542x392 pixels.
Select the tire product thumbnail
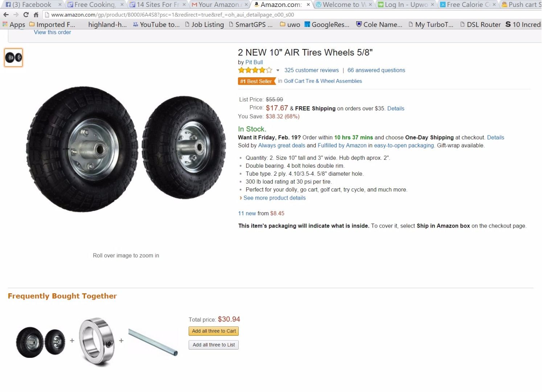(13, 57)
